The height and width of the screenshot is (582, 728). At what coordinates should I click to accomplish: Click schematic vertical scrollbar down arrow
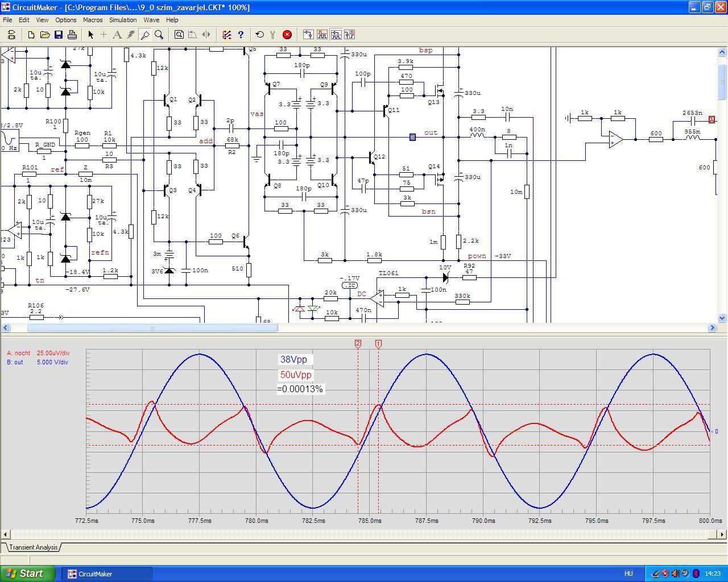tap(722, 318)
